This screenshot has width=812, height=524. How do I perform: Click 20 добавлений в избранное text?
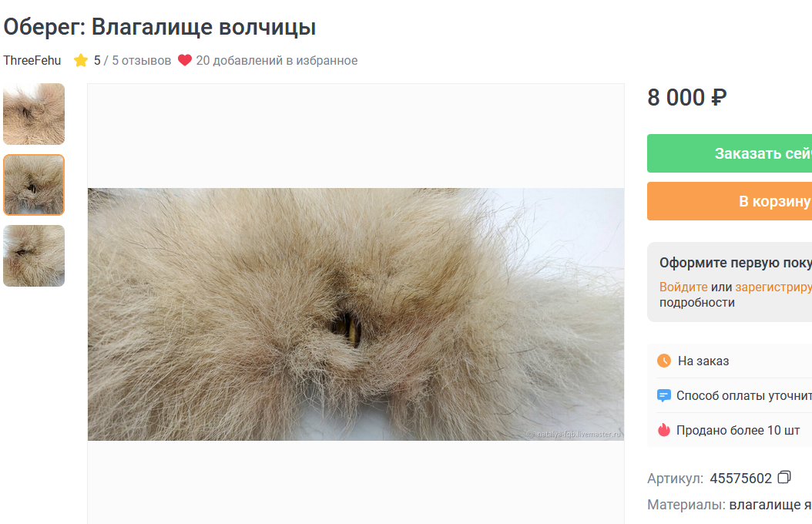click(277, 61)
